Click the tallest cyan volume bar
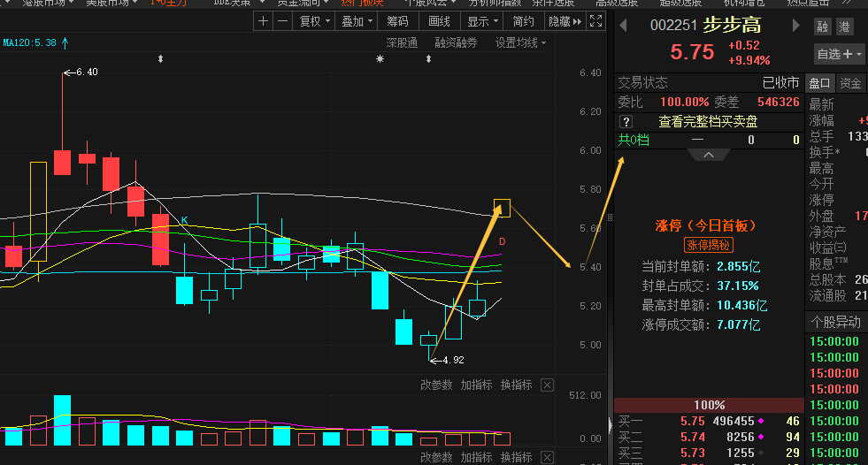Image resolution: width=868 pixels, height=465 pixels. click(x=62, y=420)
